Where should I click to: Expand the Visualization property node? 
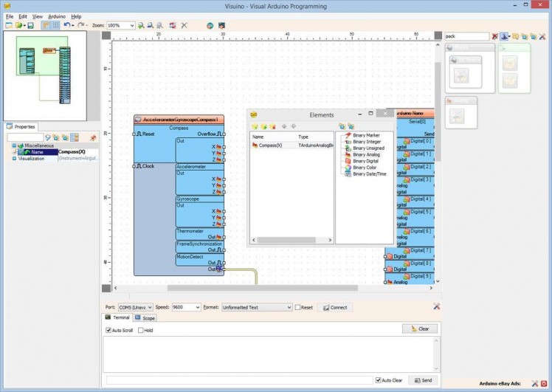click(x=13, y=158)
